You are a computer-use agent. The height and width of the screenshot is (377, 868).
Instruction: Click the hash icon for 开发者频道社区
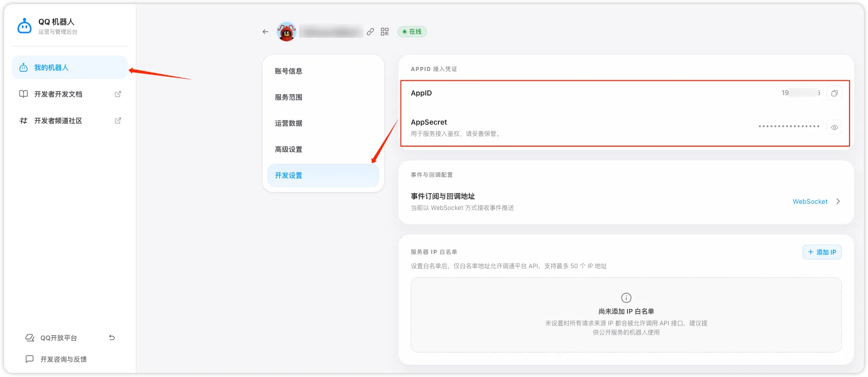(x=24, y=121)
